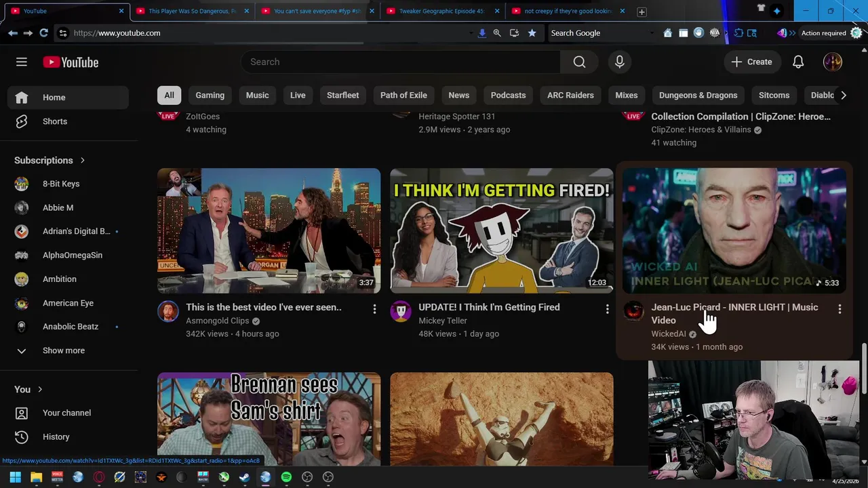Click the download arrow in address bar
868x488 pixels.
(482, 33)
